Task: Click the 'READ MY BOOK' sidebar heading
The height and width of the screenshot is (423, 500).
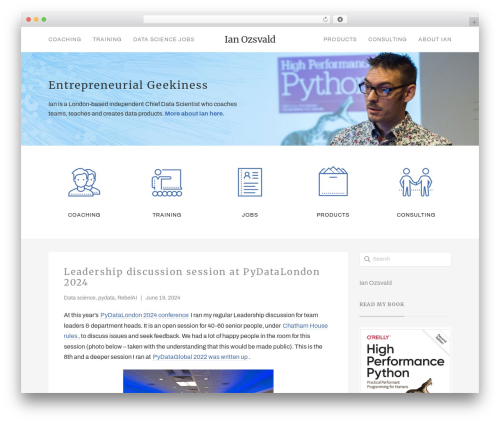Action: click(382, 304)
